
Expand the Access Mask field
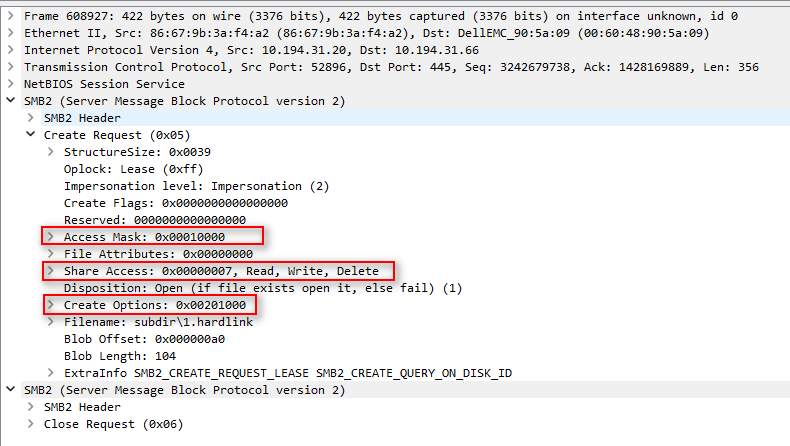[x=51, y=237]
